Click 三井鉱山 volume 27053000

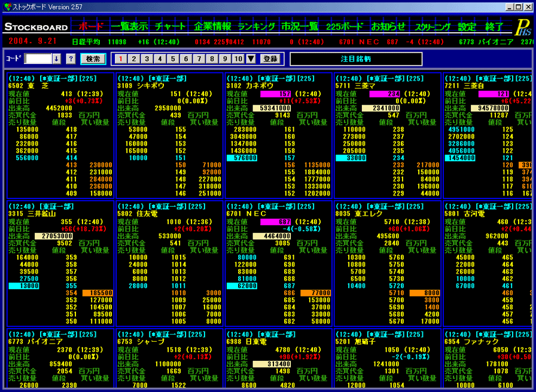point(54,236)
